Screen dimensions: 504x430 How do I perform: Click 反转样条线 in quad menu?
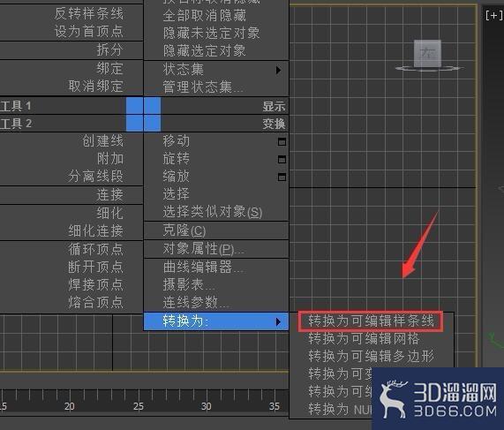89,14
